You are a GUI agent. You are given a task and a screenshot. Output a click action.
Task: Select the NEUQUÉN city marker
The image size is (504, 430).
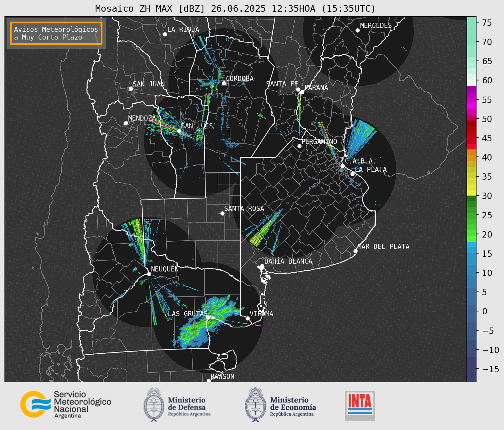click(149, 274)
